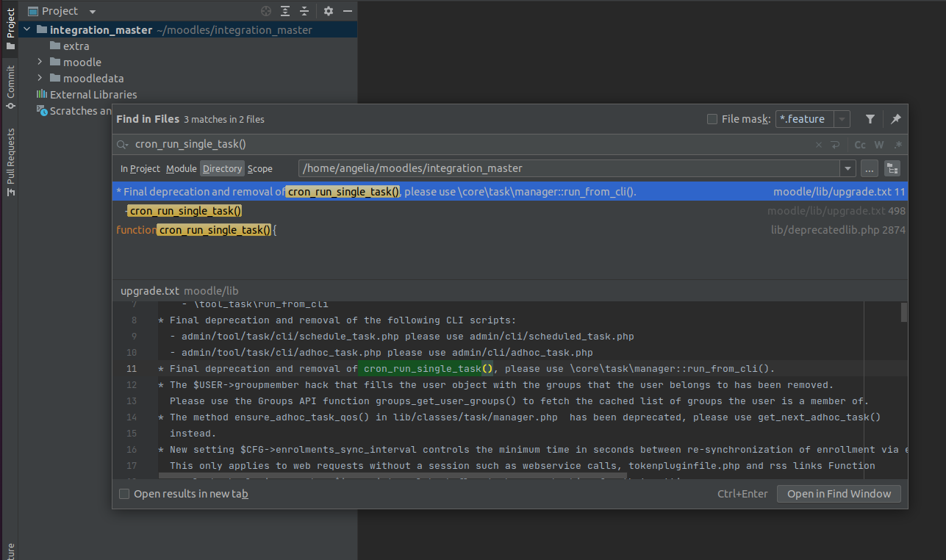The image size is (946, 560).
Task: Click the moodle folder icon in tree
Action: (x=55, y=62)
